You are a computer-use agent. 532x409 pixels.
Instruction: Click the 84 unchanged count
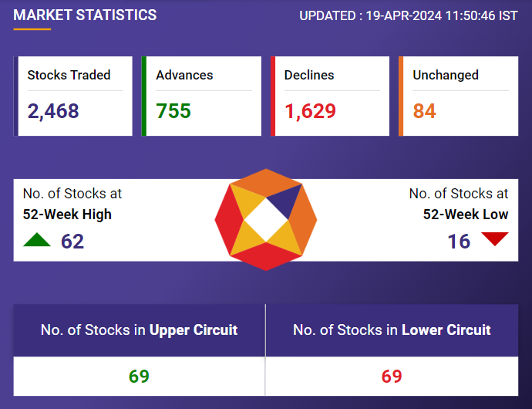click(x=424, y=111)
